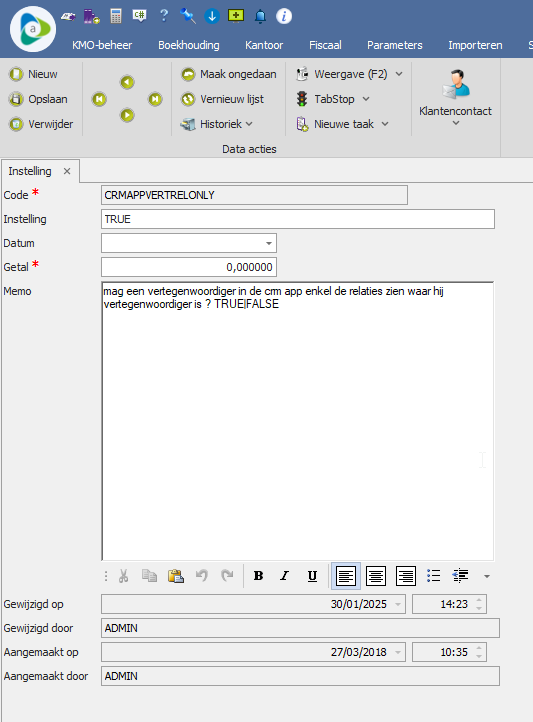Go to first record arrow
Viewport: 533px width, 722px height.
coord(99,99)
